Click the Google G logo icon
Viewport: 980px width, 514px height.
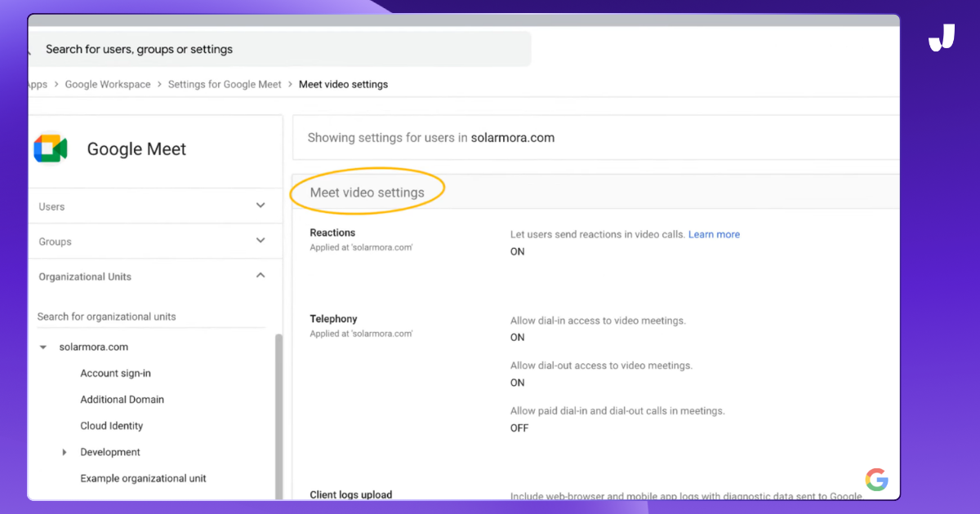(876, 480)
